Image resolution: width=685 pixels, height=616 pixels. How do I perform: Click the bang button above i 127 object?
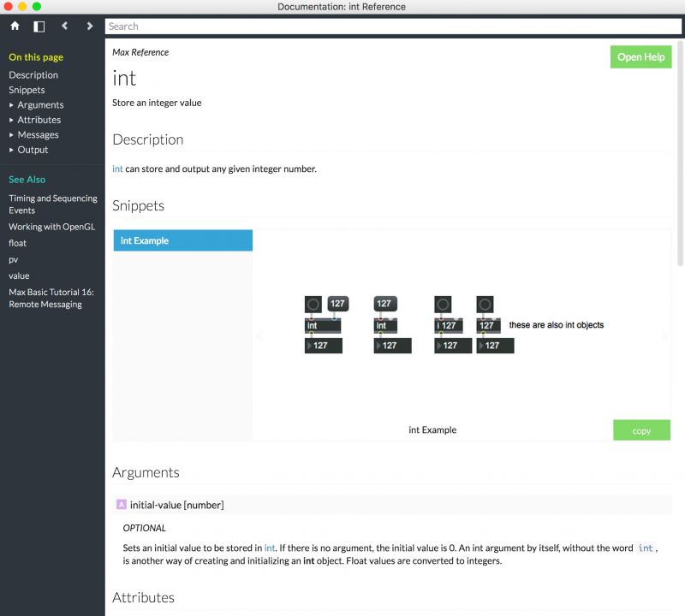443,305
